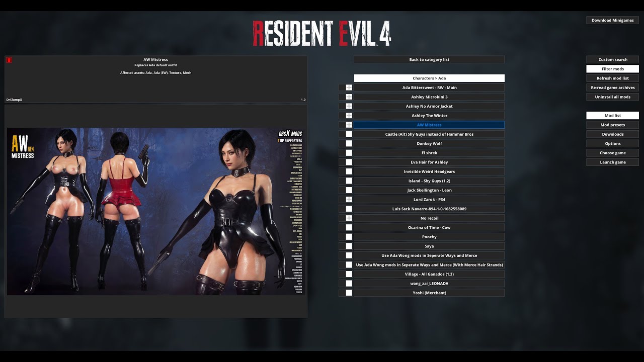Click Uninstall all mods
The width and height of the screenshot is (644, 362).
[612, 97]
